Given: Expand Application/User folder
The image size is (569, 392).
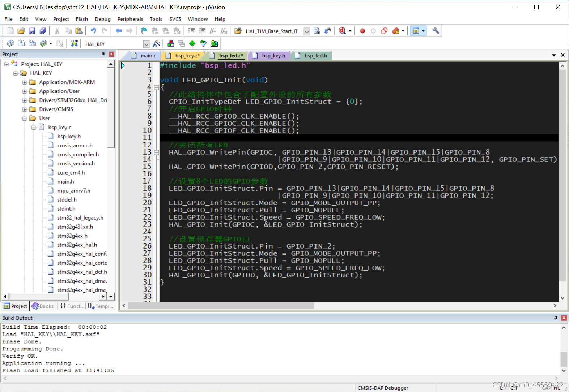Looking at the screenshot, I should click(x=25, y=91).
